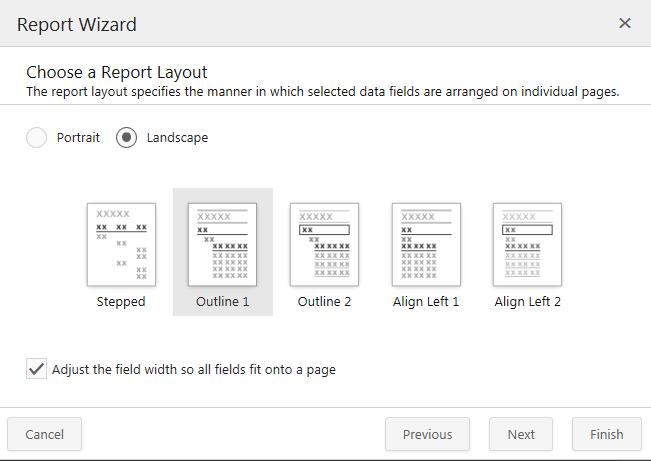The height and width of the screenshot is (461, 651).
Task: Proceed with the Next button
Action: tap(521, 434)
